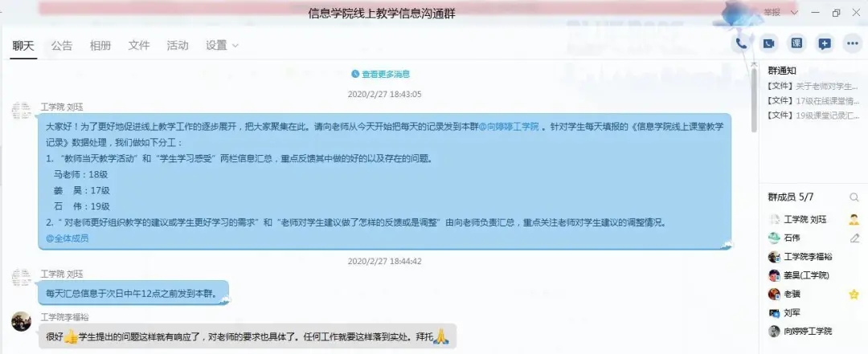Start a voice call with the group
868x354 pixels.
741,43
